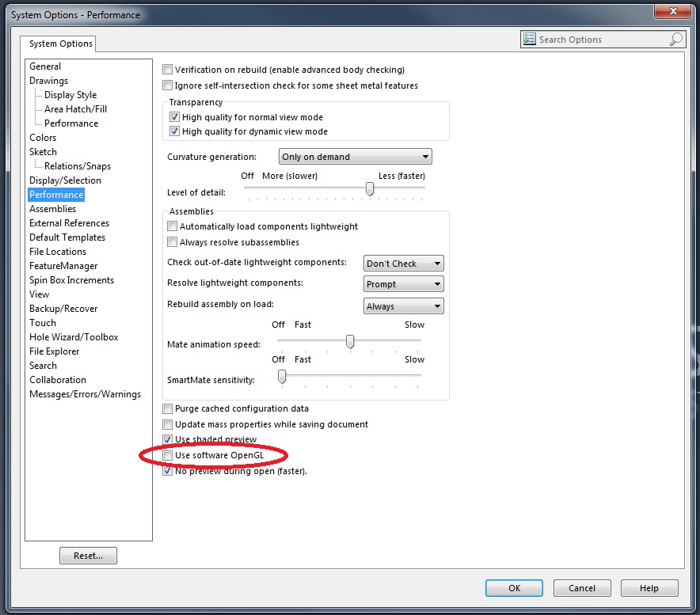The image size is (700, 615).
Task: Open Rebuild assembly on load dropdown
Action: [404, 306]
